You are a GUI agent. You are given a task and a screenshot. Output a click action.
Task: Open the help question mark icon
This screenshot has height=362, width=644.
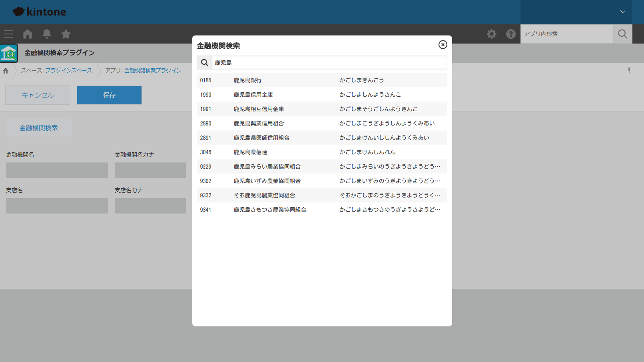click(510, 34)
